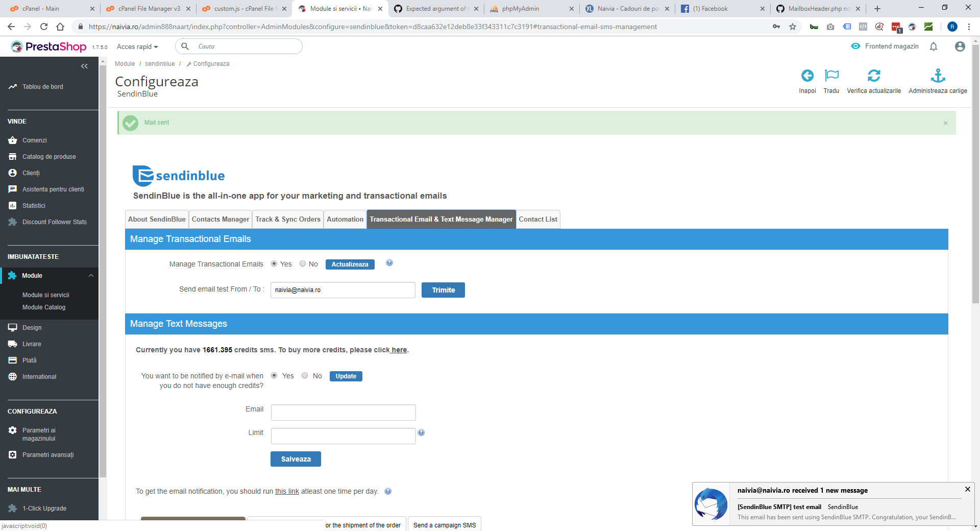Click the 'here' buy credits link

click(399, 350)
